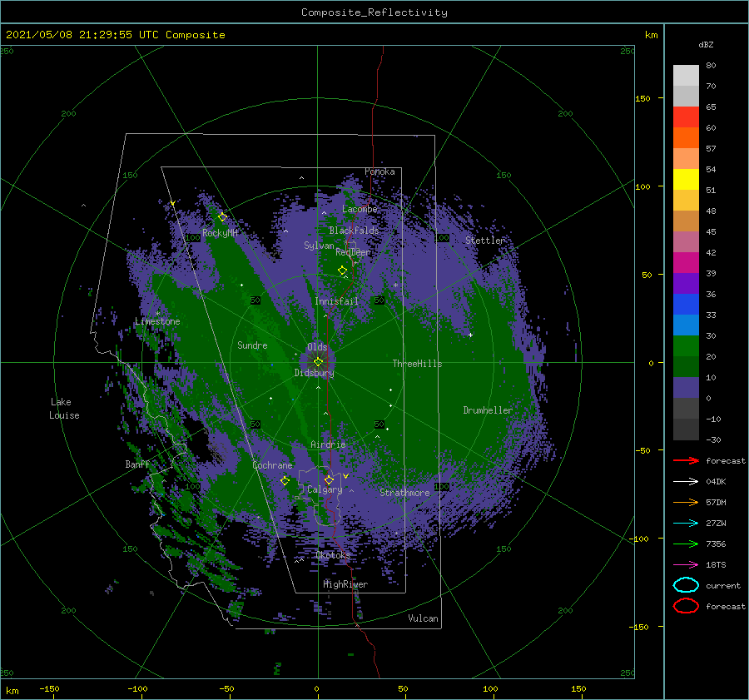Click the Cochrane label
This screenshot has width=749, height=700.
(272, 465)
